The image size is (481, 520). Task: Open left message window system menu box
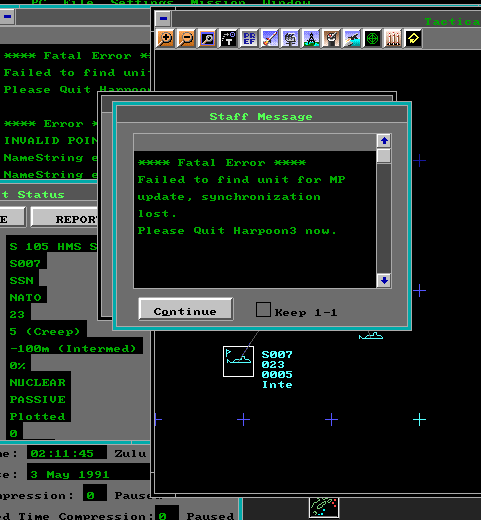tap(7, 16)
